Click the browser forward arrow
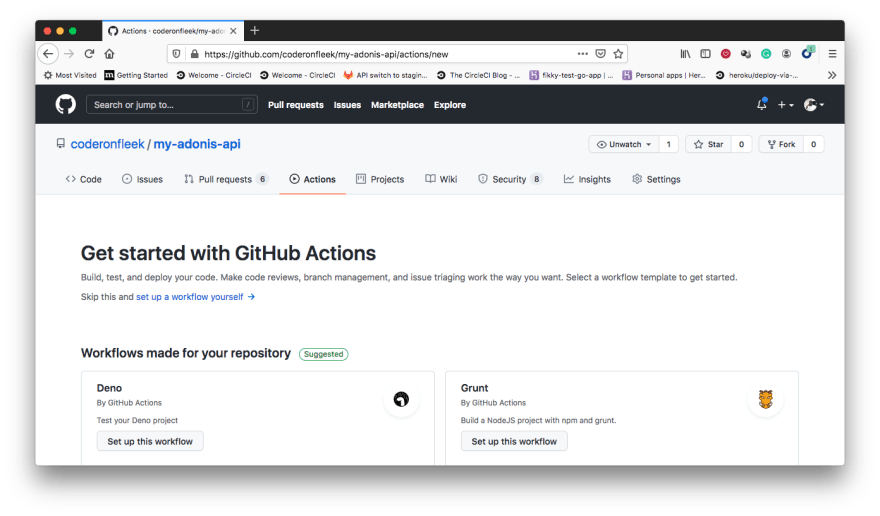Screen dimensions: 880x516 point(69,54)
